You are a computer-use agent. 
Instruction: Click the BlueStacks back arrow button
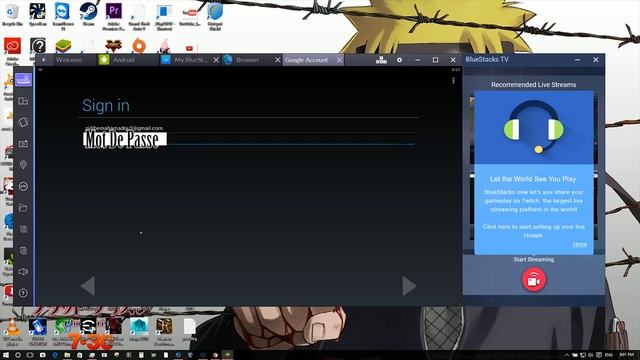(x=44, y=60)
